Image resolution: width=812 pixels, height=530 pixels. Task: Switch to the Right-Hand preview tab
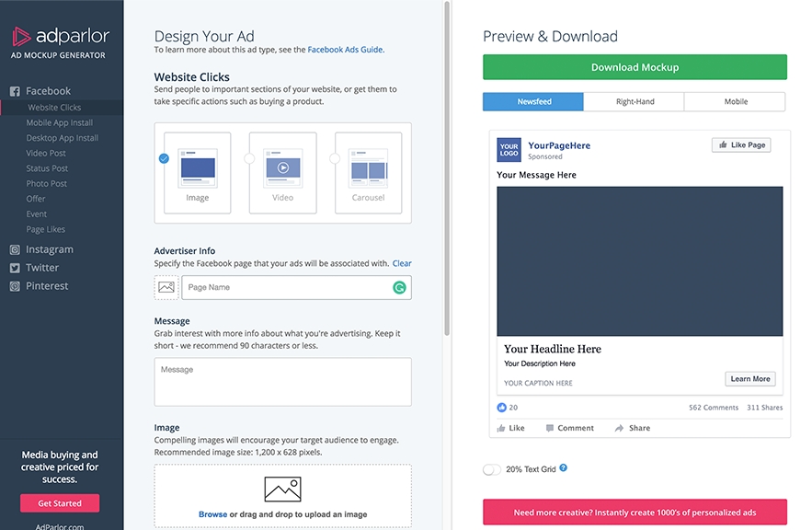[x=635, y=101]
